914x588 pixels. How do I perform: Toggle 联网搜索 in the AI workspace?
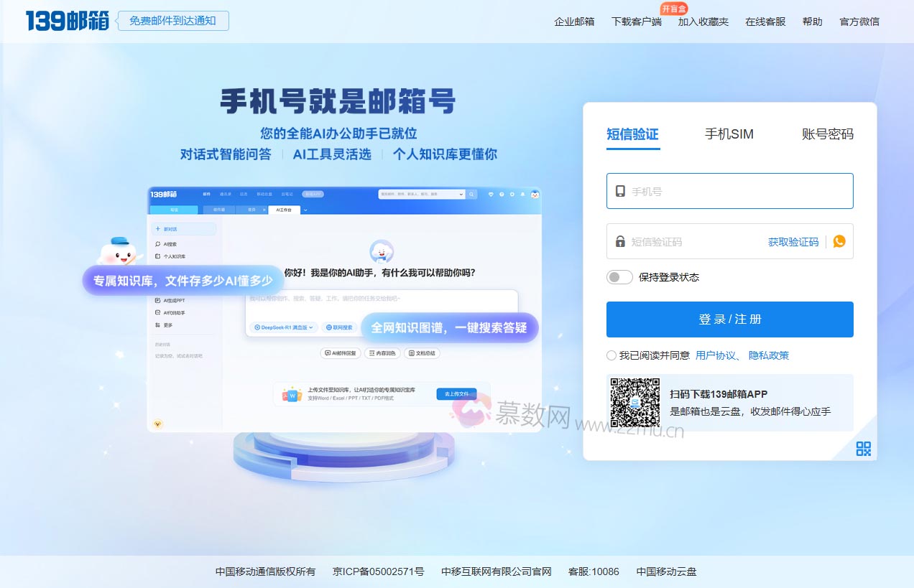click(338, 327)
